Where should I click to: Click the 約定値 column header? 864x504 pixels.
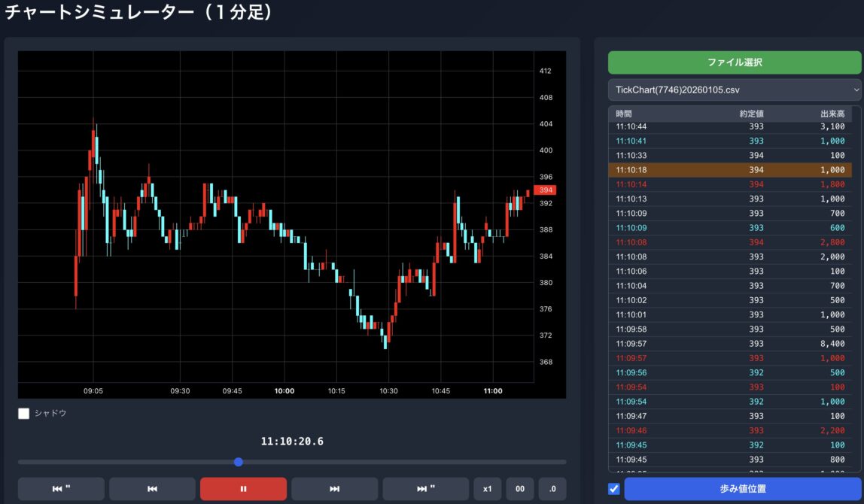(x=750, y=114)
